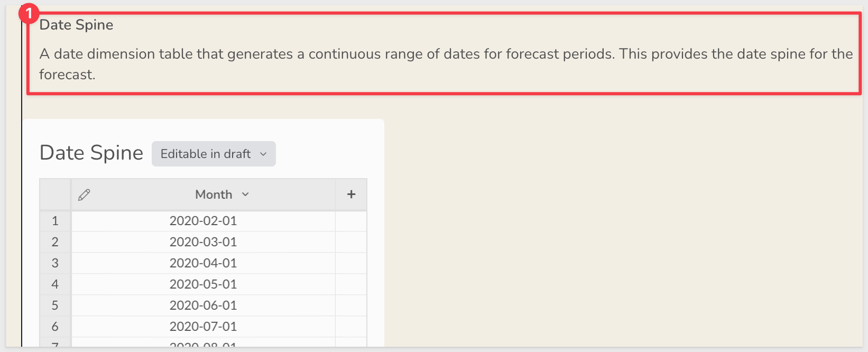Click the Date Spine description text block
The width and height of the screenshot is (868, 352).
[446, 64]
